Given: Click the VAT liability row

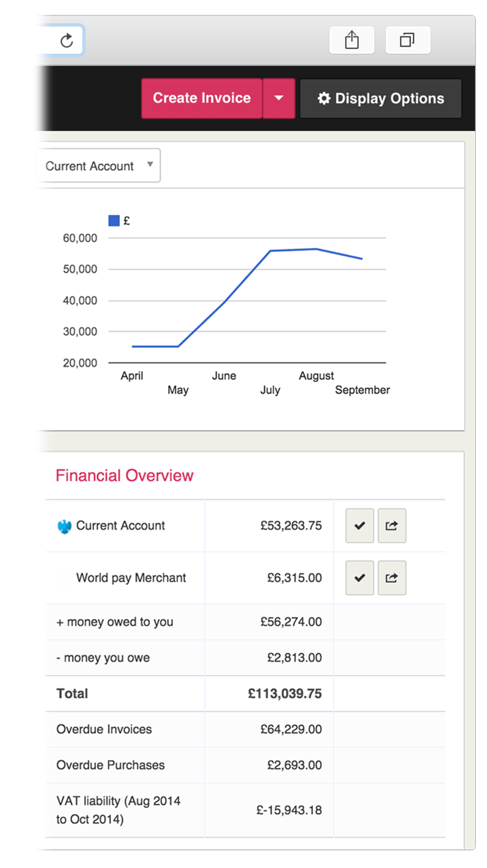Looking at the screenshot, I should click(x=118, y=810).
